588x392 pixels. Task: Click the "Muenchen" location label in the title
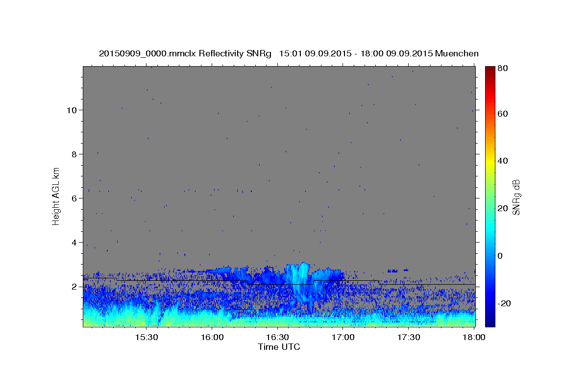tap(457, 53)
